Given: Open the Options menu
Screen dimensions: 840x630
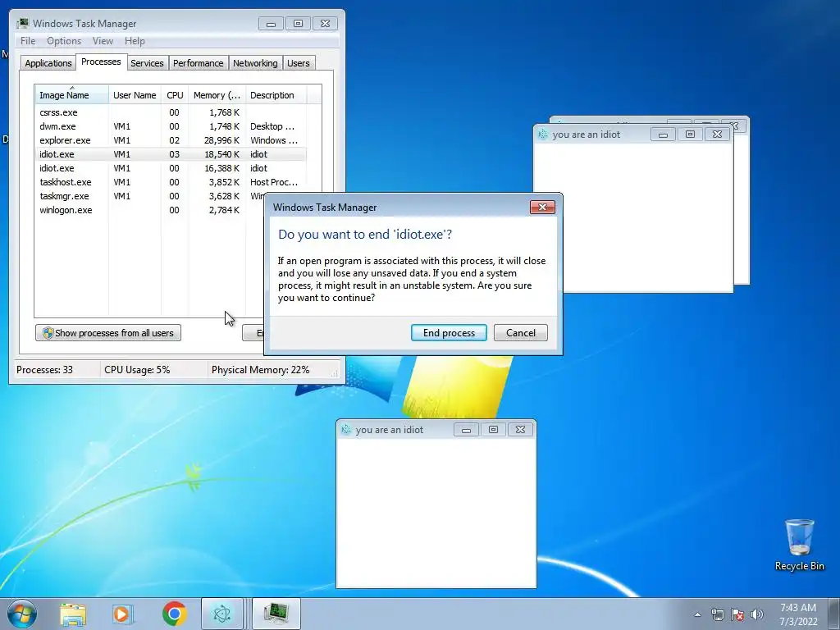Looking at the screenshot, I should 64,41.
